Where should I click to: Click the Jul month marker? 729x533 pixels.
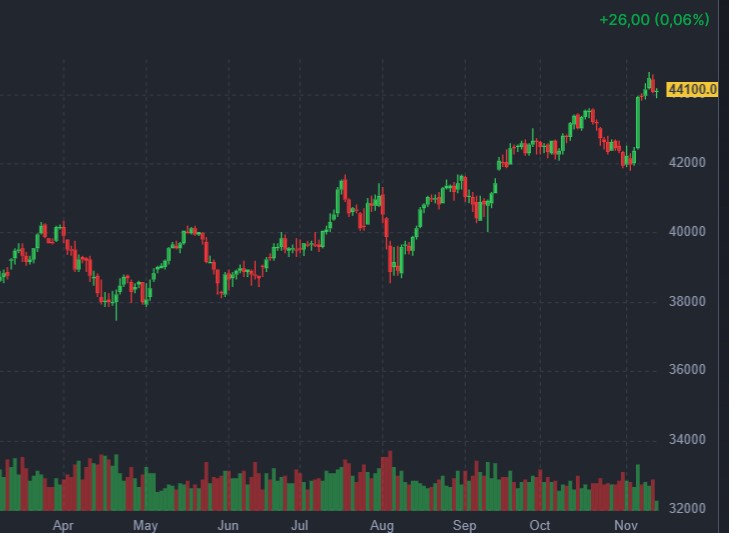(299, 524)
